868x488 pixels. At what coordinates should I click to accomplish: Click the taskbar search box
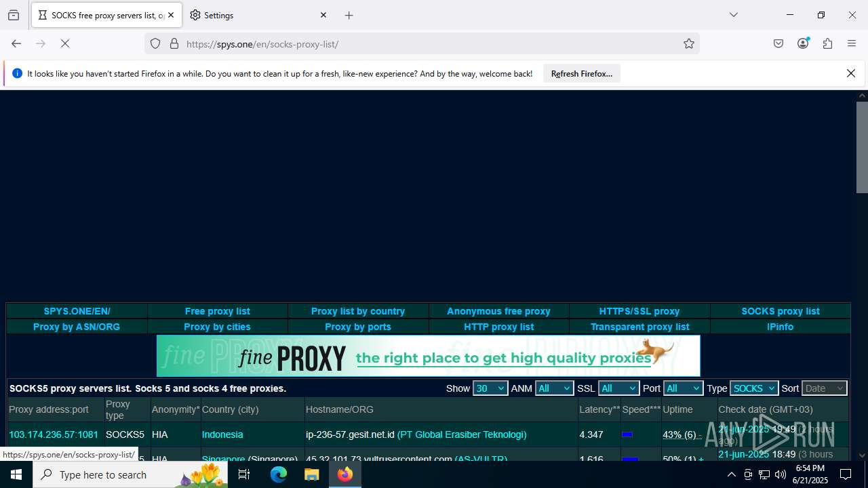130,474
